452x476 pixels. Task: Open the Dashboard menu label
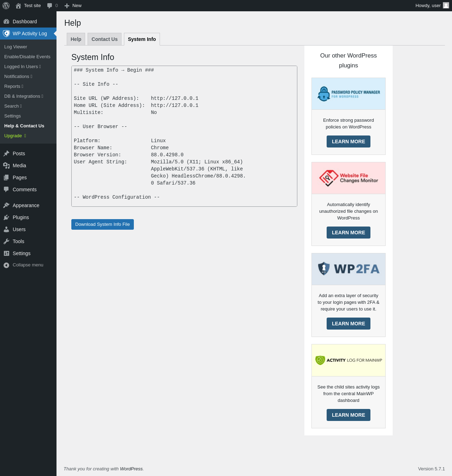[x=25, y=22]
